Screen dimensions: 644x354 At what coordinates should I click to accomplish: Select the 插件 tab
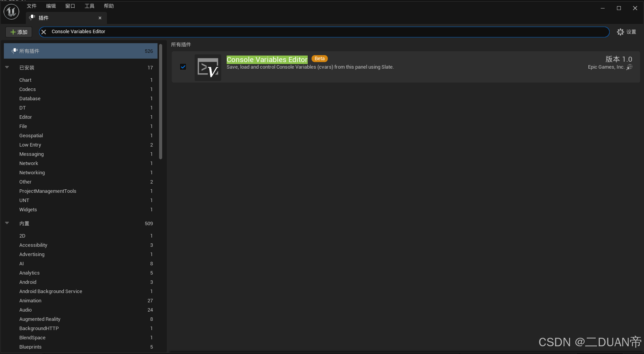pyautogui.click(x=66, y=18)
